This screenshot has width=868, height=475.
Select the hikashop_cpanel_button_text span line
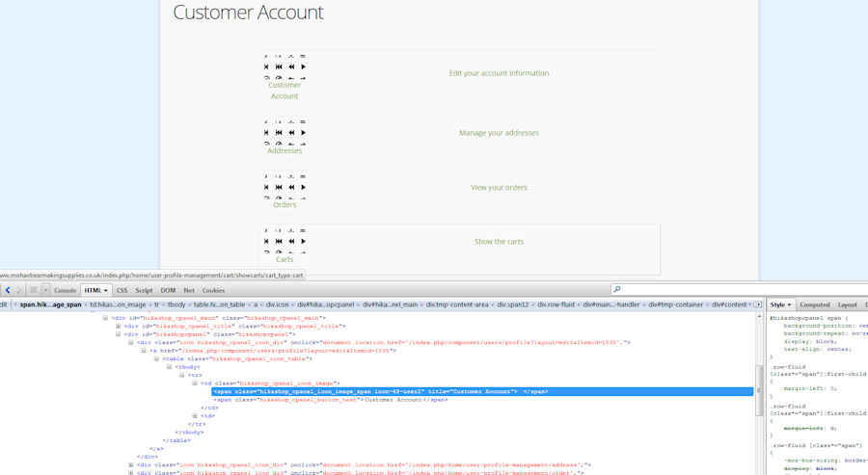coord(331,400)
